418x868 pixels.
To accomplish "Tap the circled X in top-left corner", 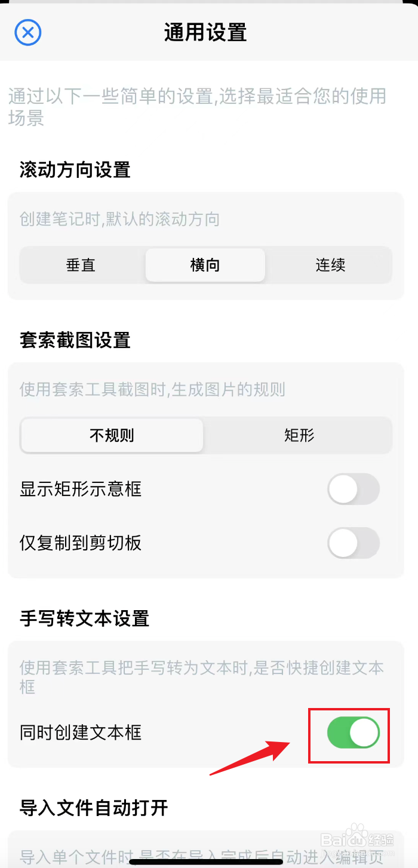I will (x=27, y=33).
